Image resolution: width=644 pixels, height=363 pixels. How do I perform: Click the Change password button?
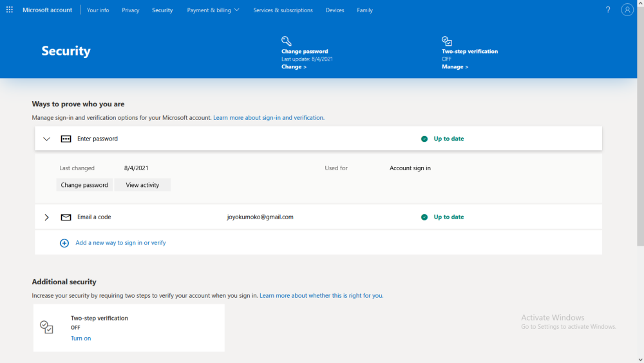(x=84, y=185)
